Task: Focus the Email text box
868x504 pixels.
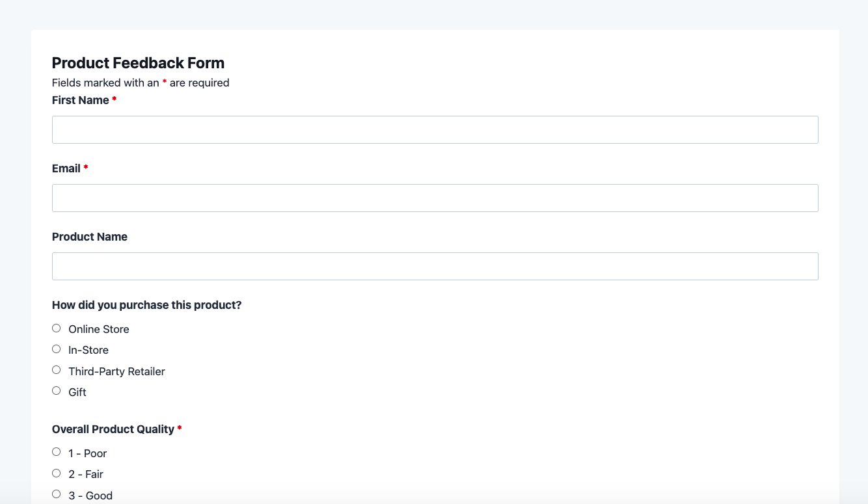Action: [435, 198]
